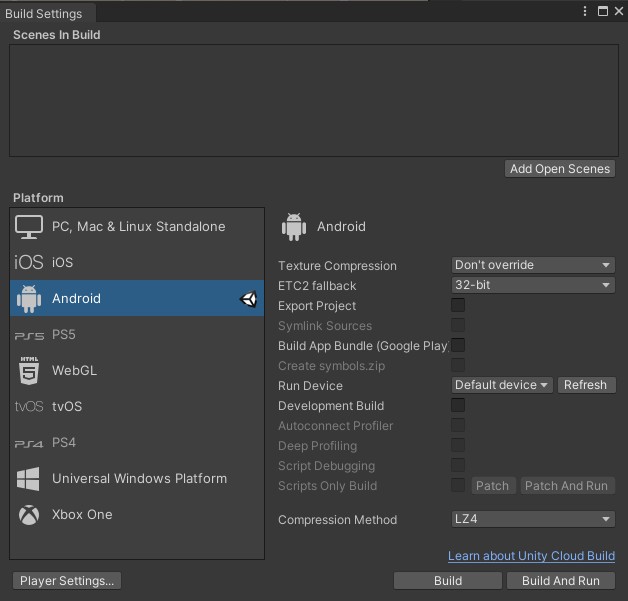Click the tvOS logo icon

pos(28,406)
